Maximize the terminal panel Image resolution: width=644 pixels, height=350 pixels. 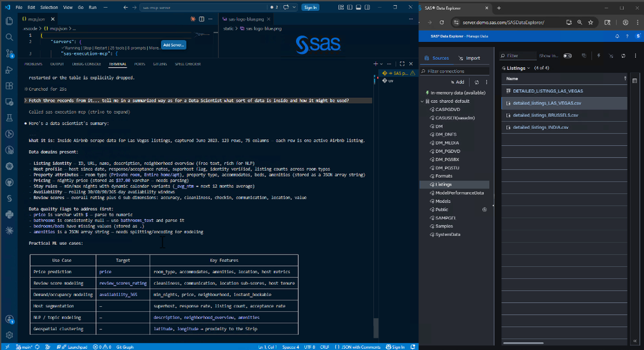(402, 64)
